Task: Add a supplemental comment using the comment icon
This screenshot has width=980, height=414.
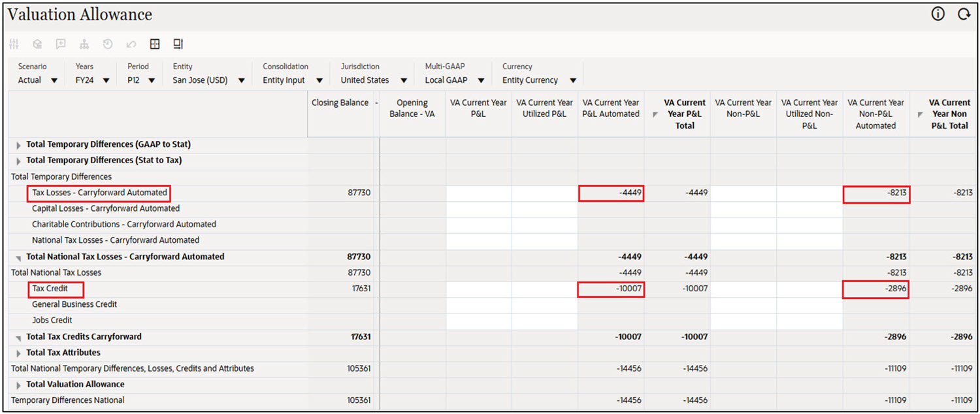Action: pyautogui.click(x=61, y=44)
